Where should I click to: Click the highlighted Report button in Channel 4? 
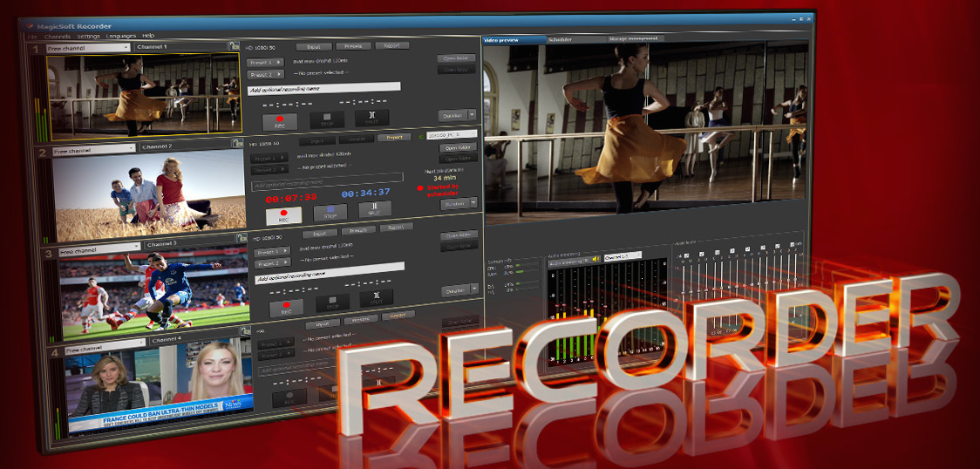coord(398,316)
